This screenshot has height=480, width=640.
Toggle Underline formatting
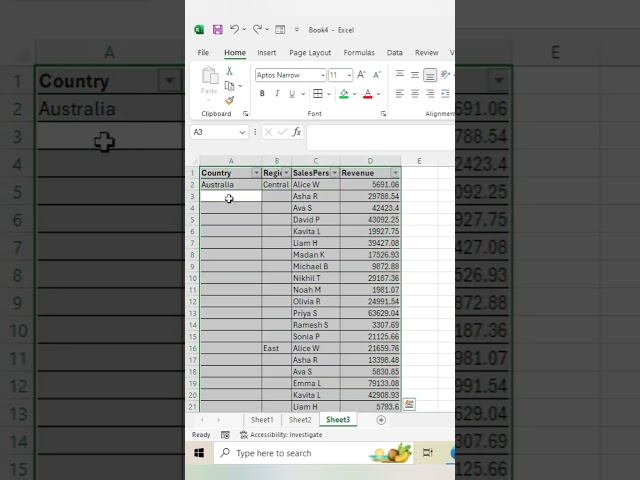tap(292, 94)
